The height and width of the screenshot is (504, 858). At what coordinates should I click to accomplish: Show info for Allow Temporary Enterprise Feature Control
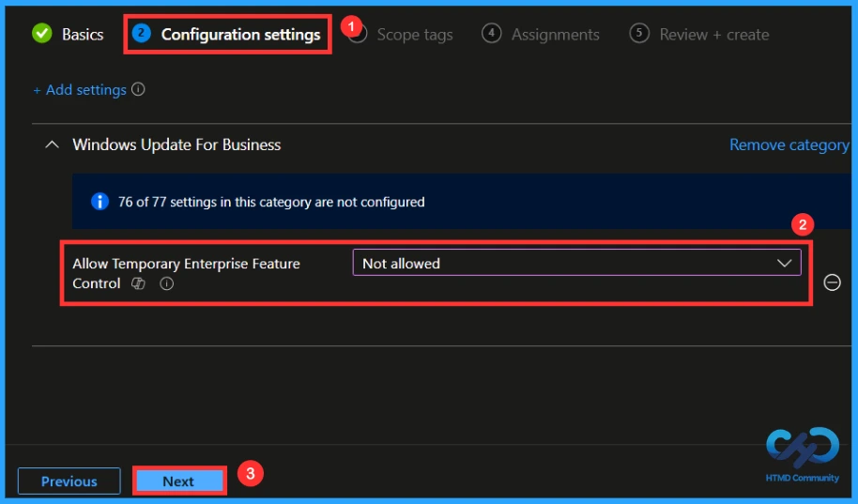point(167,283)
